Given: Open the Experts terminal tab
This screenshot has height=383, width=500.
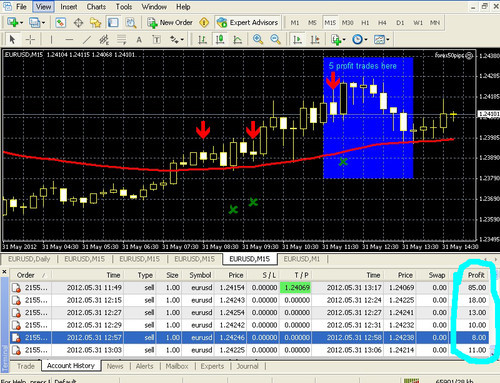Looking at the screenshot, I should pyautogui.click(x=212, y=366).
